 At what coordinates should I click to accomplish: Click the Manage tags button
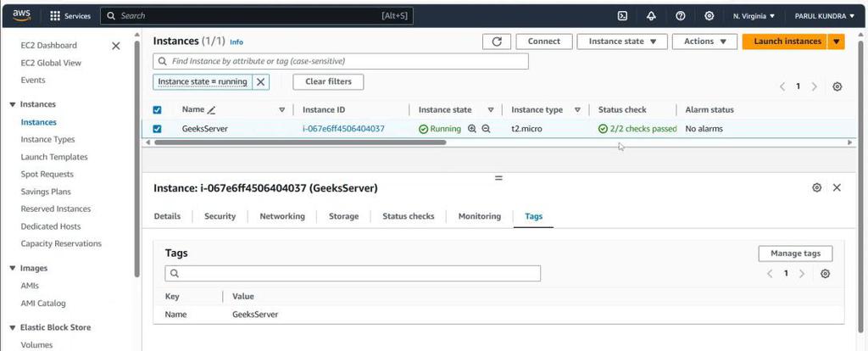coord(795,253)
